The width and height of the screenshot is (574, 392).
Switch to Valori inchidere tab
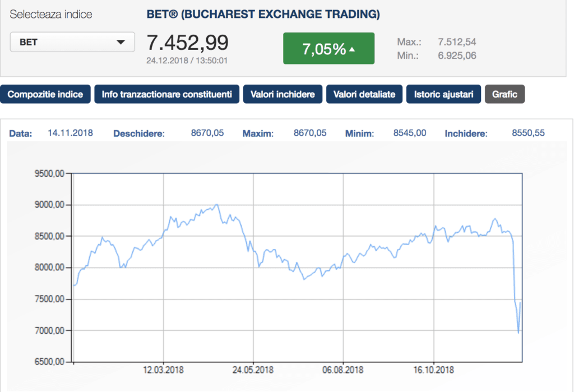tap(283, 94)
